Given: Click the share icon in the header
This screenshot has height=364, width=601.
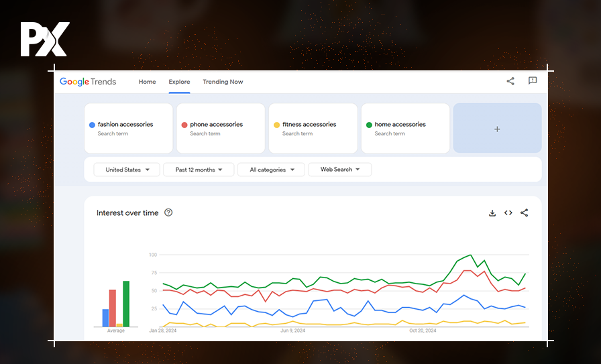Looking at the screenshot, I should 510,81.
